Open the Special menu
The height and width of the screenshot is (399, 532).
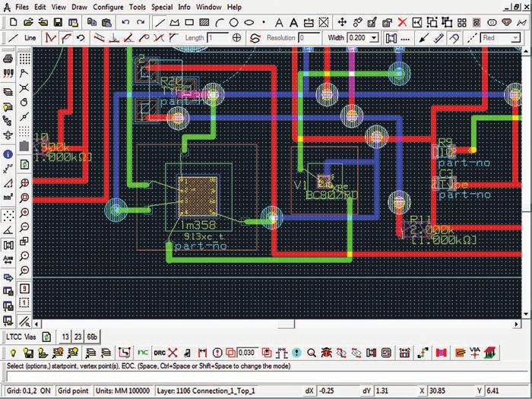(x=162, y=7)
